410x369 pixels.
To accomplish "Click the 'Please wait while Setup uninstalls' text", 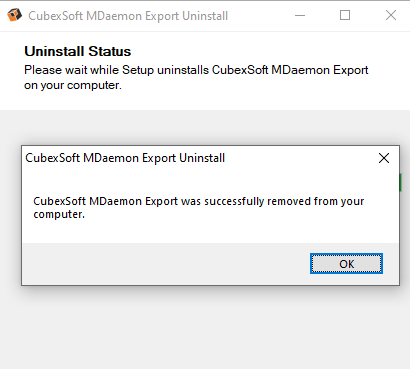I will [x=116, y=70].
